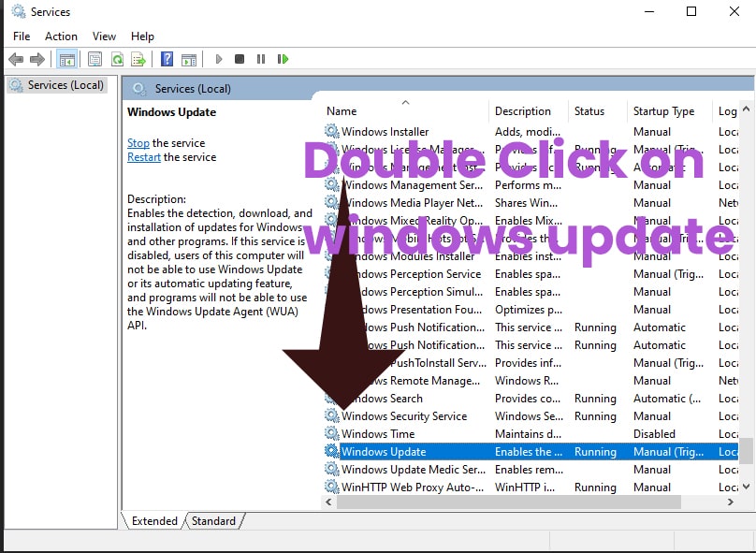Click the Stop the service link

[138, 143]
